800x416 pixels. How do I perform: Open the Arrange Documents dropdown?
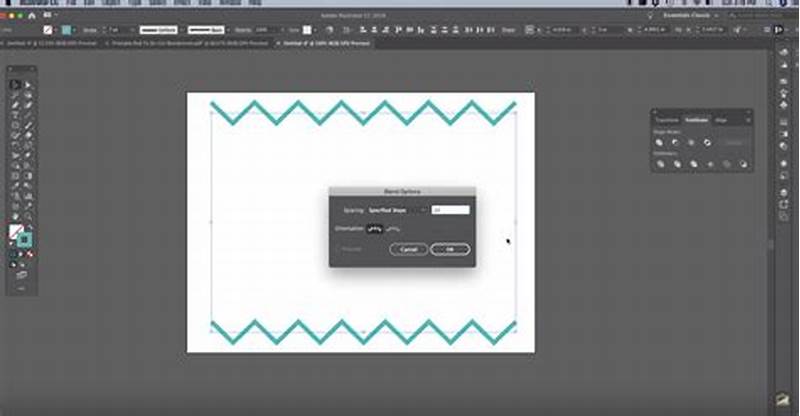[49, 16]
